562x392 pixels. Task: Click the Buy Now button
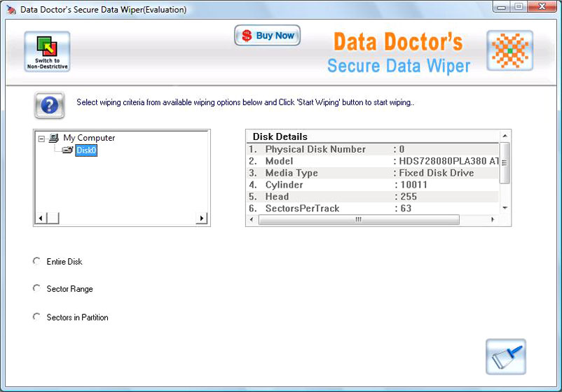tap(268, 36)
